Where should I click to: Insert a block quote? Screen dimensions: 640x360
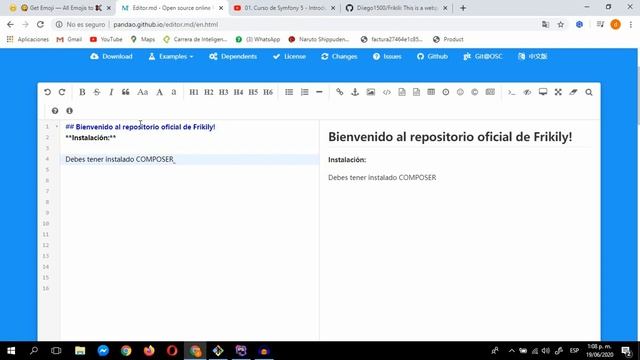[126, 92]
